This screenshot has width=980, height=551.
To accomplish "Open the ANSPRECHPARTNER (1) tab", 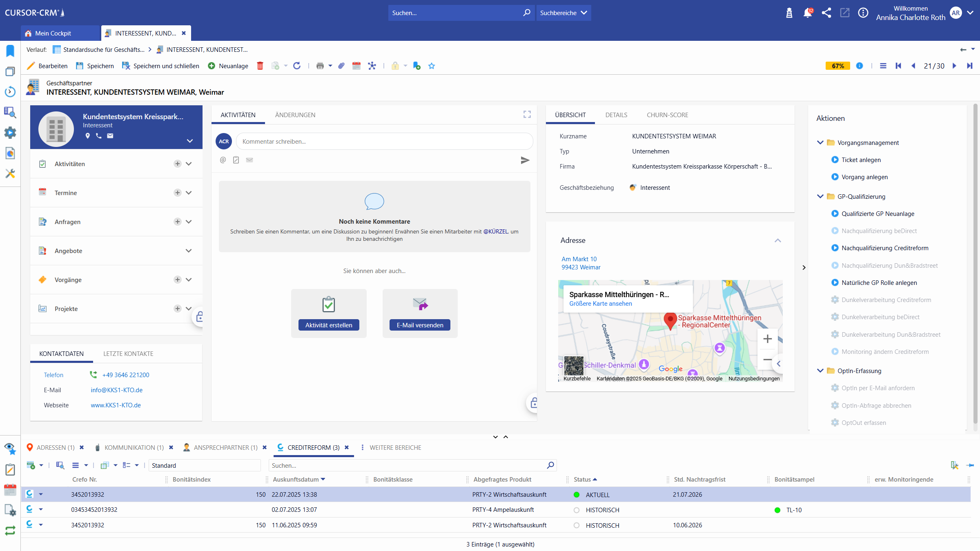I will pyautogui.click(x=225, y=447).
